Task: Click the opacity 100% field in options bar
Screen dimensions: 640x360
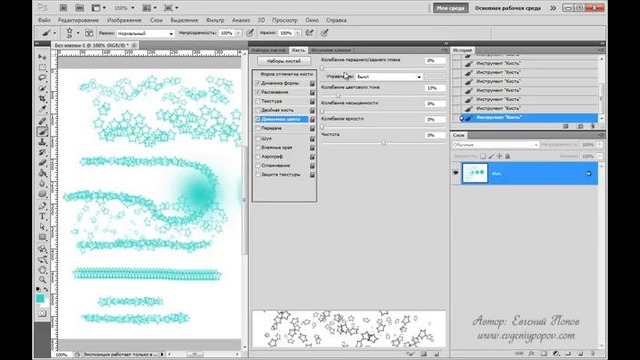Action: 227,33
